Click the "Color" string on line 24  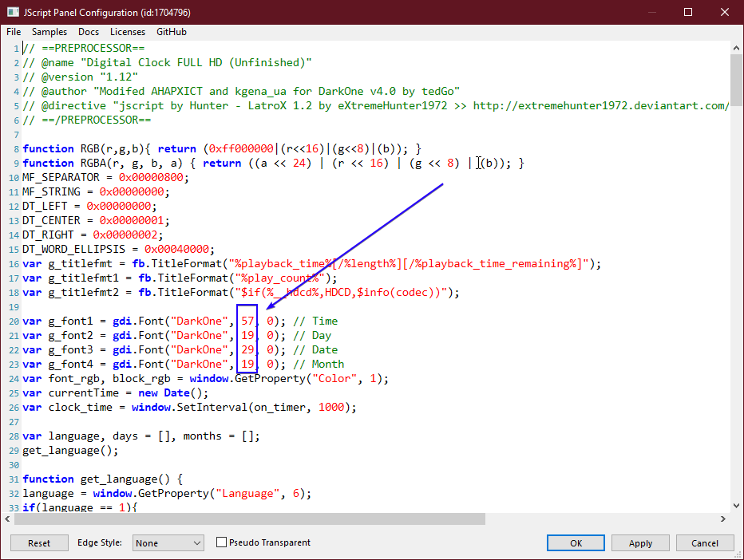point(334,378)
